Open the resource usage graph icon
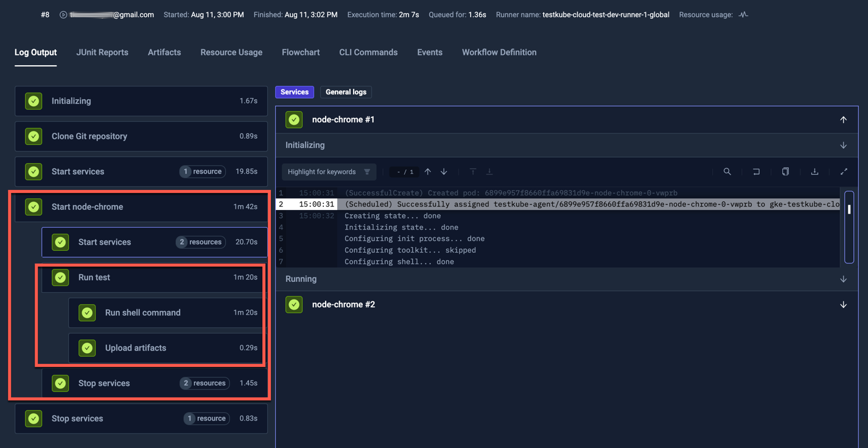868x448 pixels. [743, 14]
